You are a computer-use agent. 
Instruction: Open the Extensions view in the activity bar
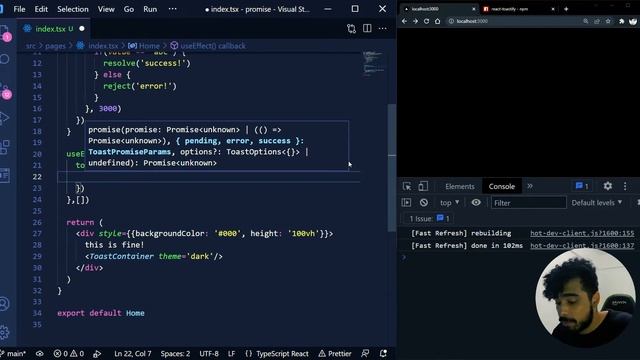pyautogui.click(x=5, y=147)
